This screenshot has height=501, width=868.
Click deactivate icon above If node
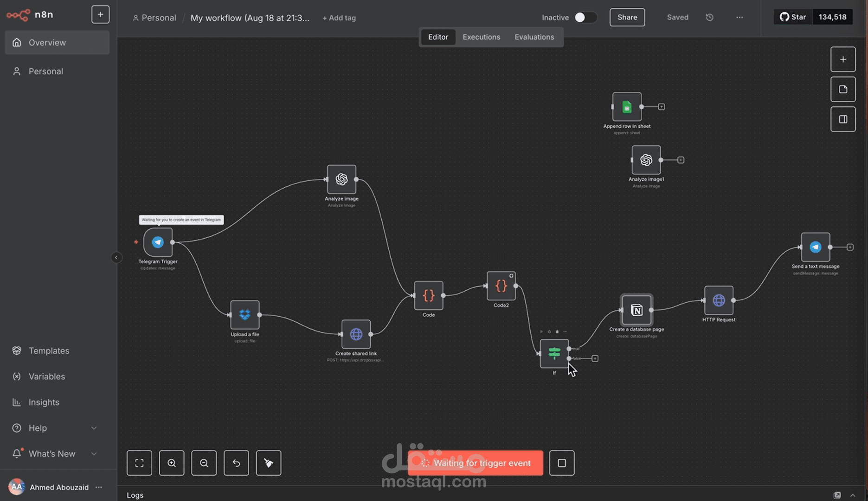coord(549,332)
